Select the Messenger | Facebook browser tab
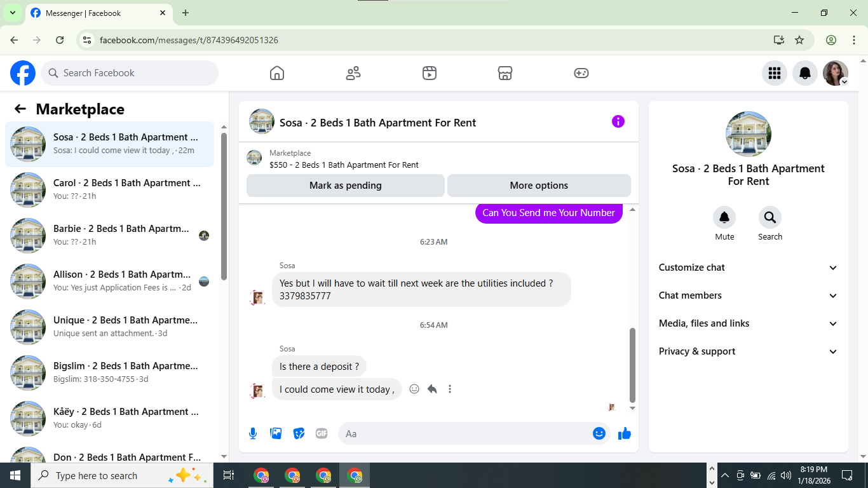The image size is (868, 488). click(x=100, y=13)
